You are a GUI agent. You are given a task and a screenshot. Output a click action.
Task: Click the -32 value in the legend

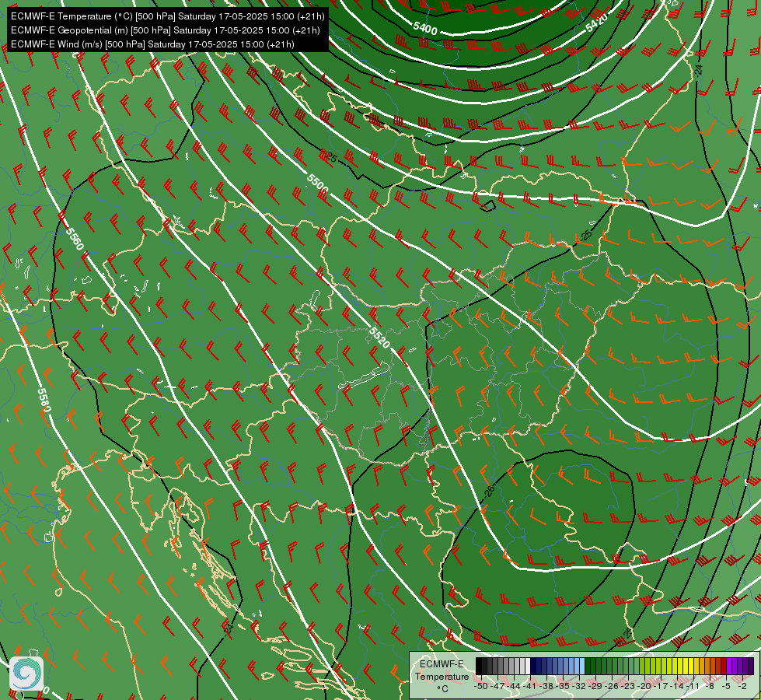click(579, 686)
